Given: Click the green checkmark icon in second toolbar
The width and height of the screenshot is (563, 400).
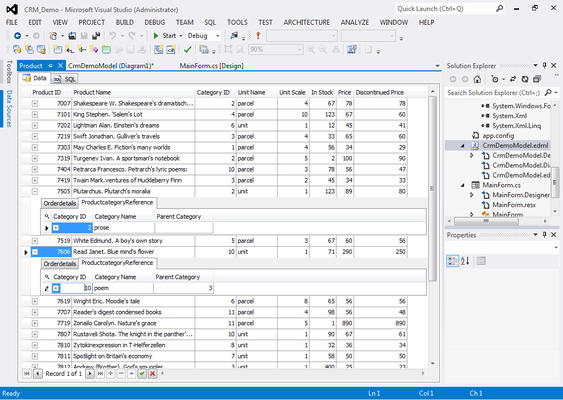Looking at the screenshot, I should pyautogui.click(x=187, y=50).
